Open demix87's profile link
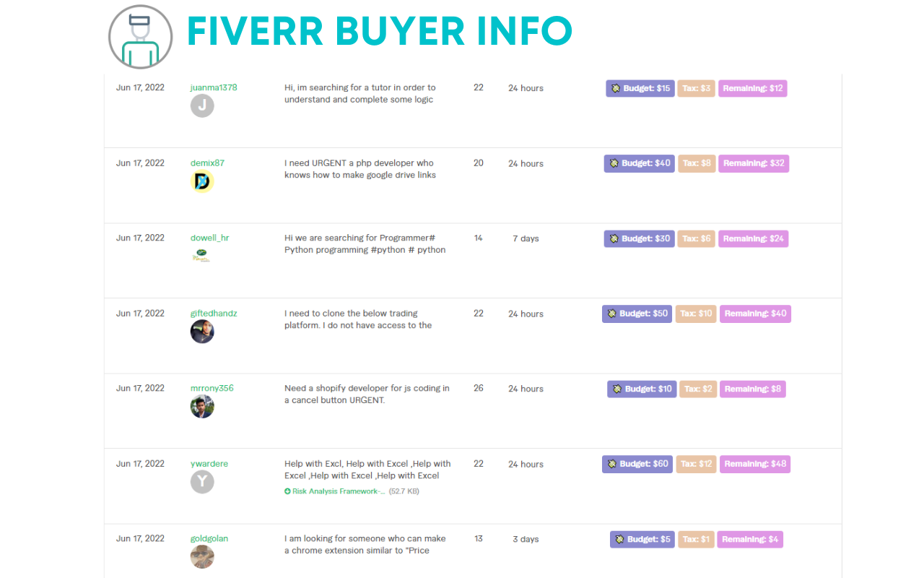The width and height of the screenshot is (924, 578). coord(207,163)
